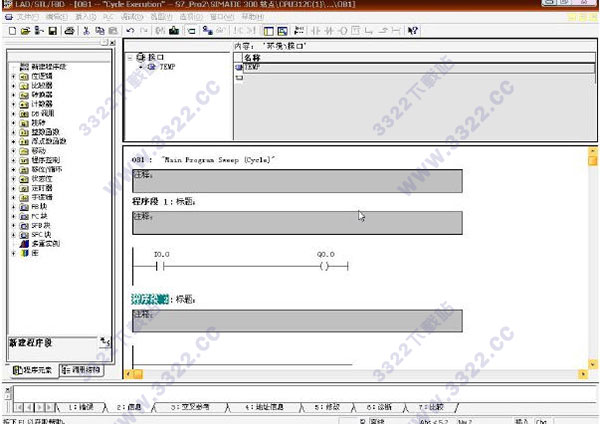Switch to the 程序元素 tab
Screen dimensions: 600x424
click(33, 370)
